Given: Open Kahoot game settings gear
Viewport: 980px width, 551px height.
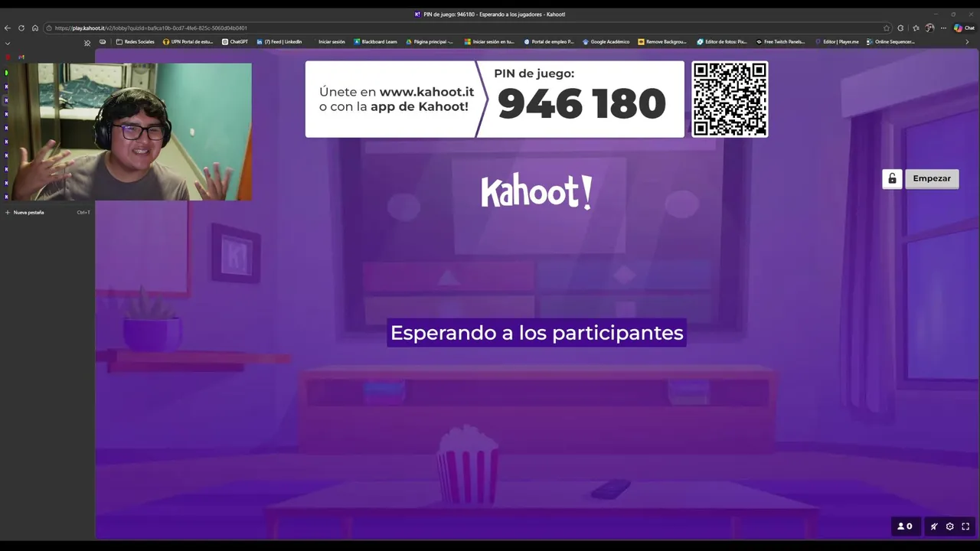Looking at the screenshot, I should (x=950, y=527).
